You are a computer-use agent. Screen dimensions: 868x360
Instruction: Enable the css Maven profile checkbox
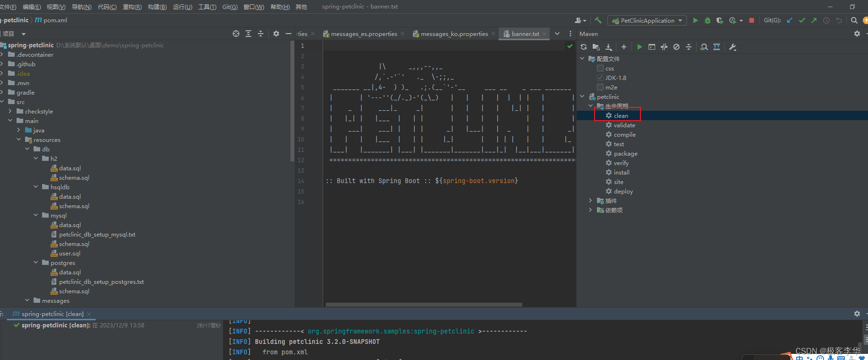tap(600, 68)
